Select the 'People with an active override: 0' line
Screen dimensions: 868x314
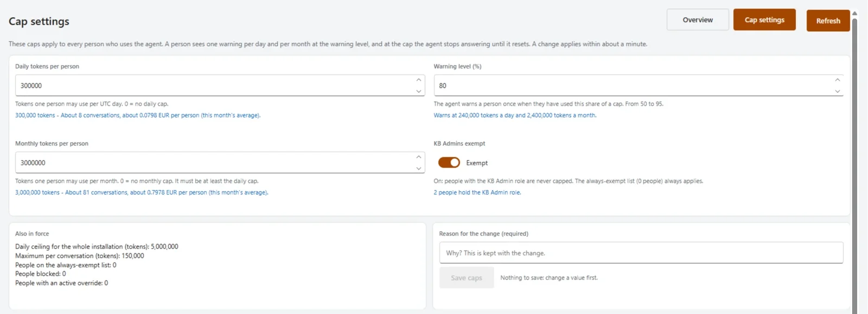coord(62,283)
